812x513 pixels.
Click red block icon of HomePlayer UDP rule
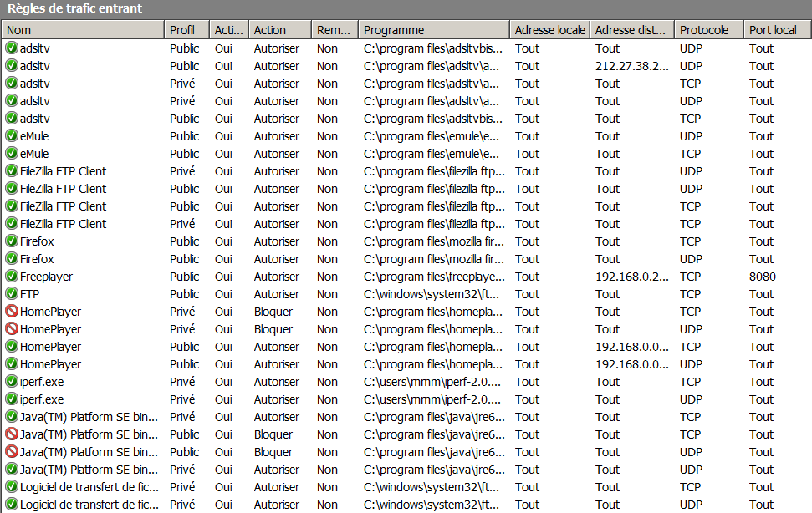pos(12,329)
